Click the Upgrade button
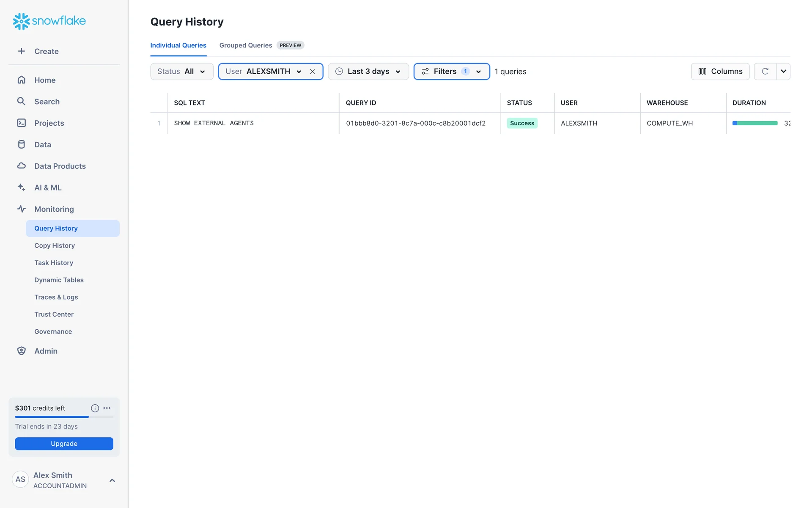 coord(64,444)
